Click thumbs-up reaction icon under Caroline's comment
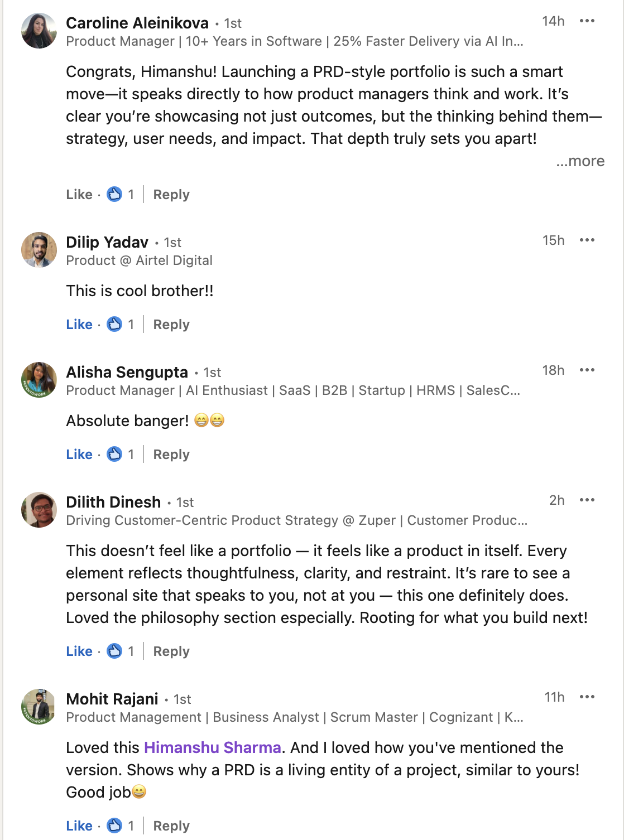The width and height of the screenshot is (624, 840). coord(114,194)
